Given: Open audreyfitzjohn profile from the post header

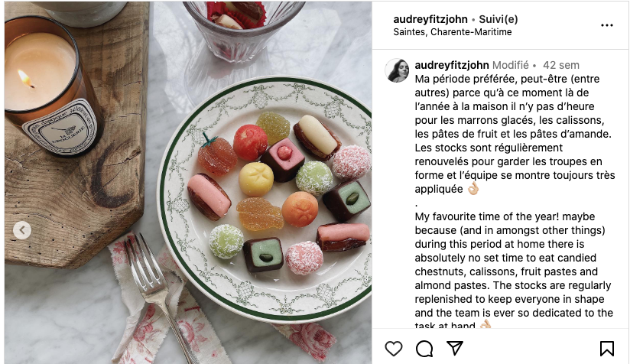Looking at the screenshot, I should coord(430,19).
